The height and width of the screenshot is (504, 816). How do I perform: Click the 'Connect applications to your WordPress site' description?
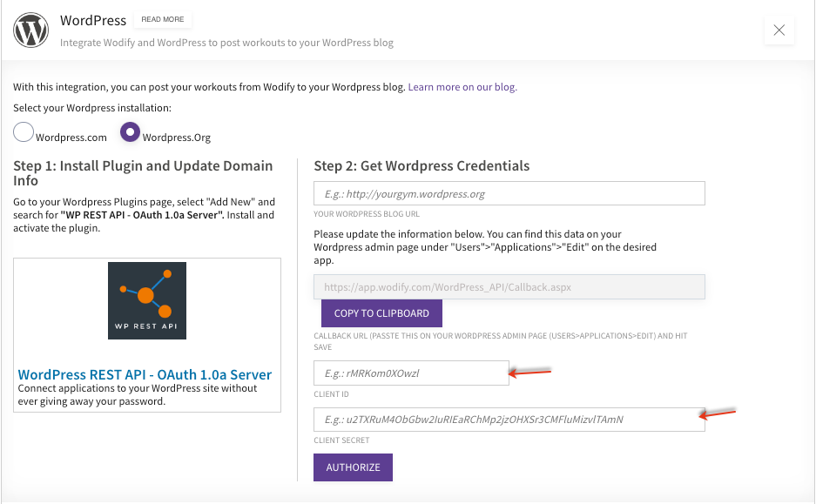[x=138, y=395]
